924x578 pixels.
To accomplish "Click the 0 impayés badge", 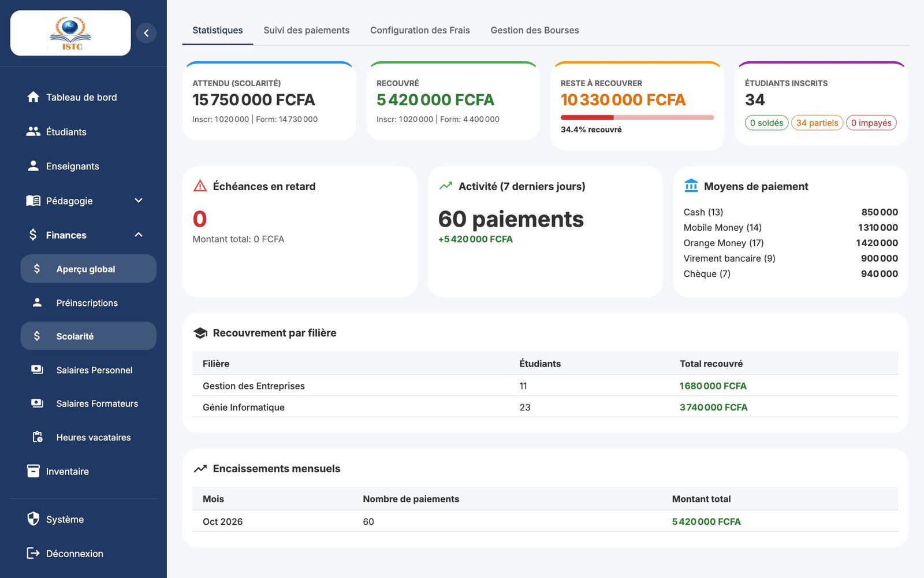I will [x=871, y=123].
